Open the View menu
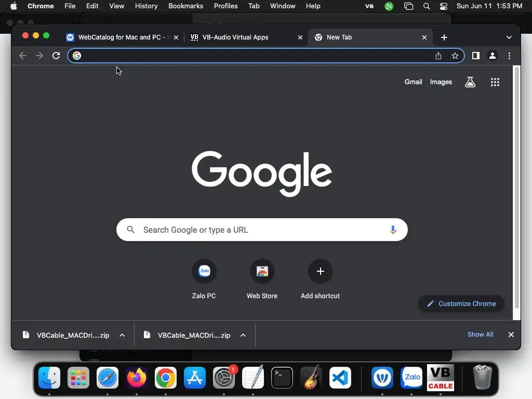 click(x=117, y=6)
